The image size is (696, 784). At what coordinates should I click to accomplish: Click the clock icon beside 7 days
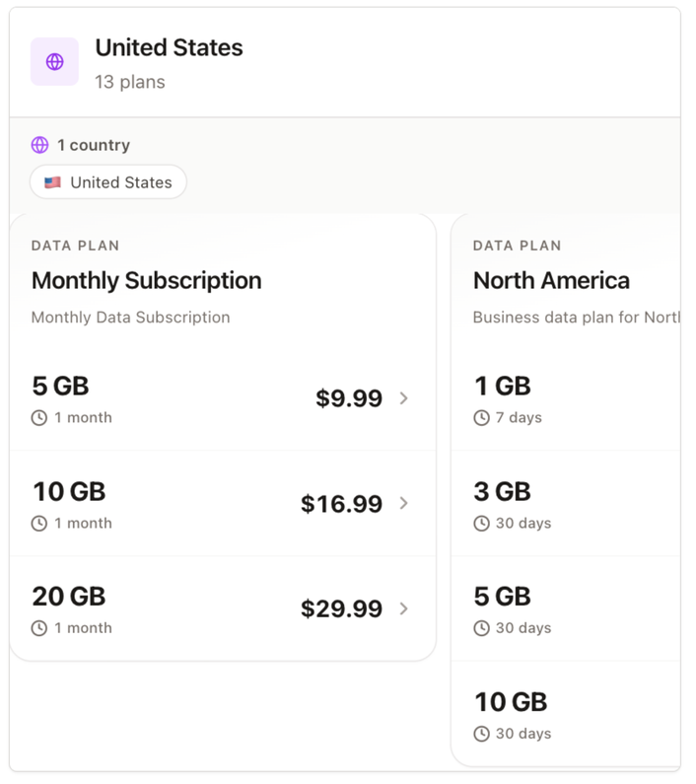(481, 417)
